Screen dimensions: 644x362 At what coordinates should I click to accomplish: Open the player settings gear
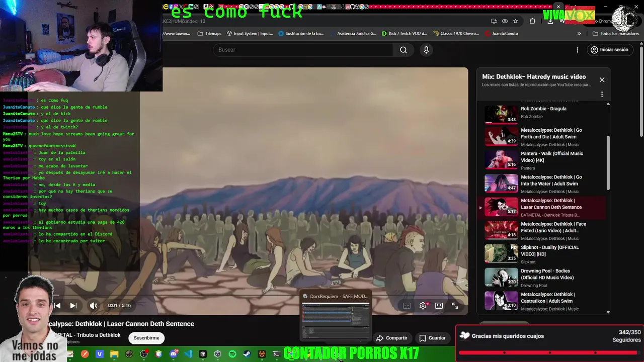pos(423,305)
